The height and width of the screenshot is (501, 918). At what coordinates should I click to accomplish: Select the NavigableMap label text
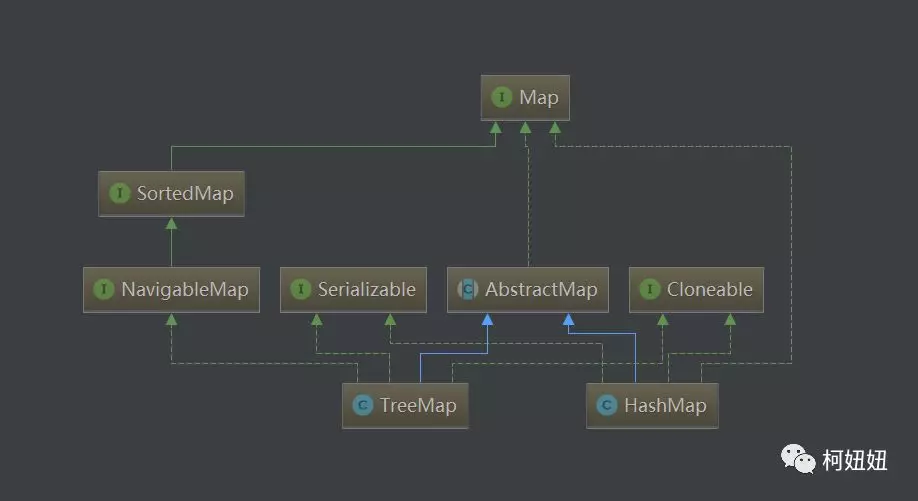(x=185, y=290)
